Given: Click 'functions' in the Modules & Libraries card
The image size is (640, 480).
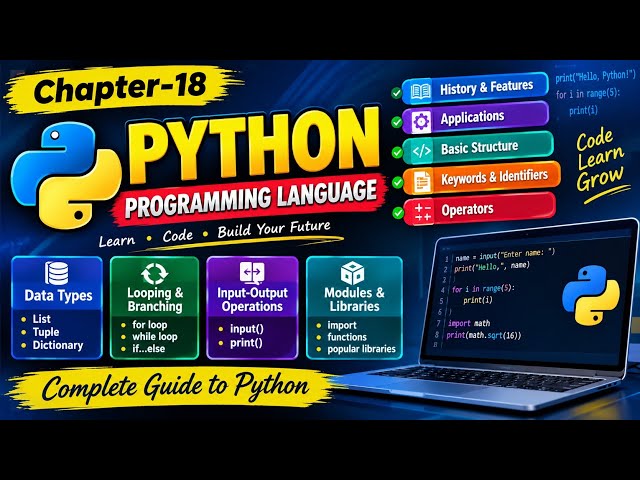Looking at the screenshot, I should point(347,337).
